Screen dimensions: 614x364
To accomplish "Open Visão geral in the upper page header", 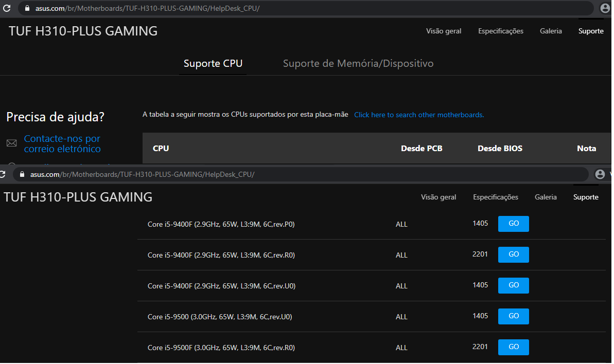I will click(444, 31).
